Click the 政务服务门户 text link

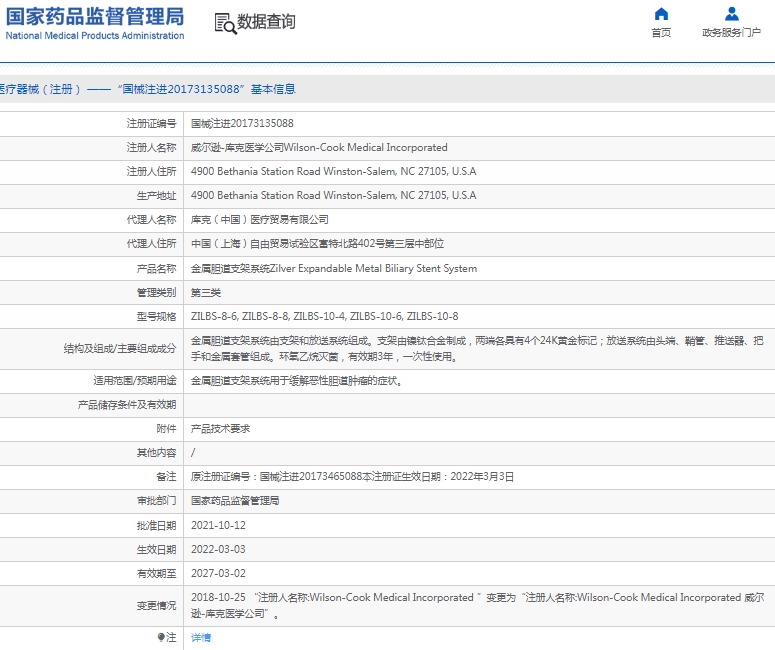click(x=732, y=33)
